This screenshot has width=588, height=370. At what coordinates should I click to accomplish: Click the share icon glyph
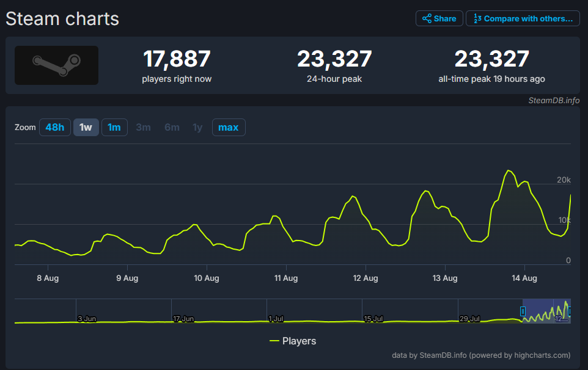(427, 18)
